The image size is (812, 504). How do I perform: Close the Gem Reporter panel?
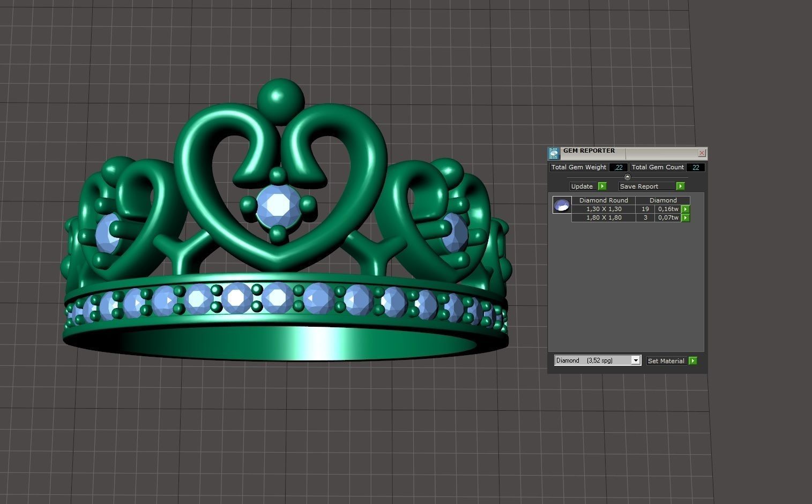click(x=702, y=153)
